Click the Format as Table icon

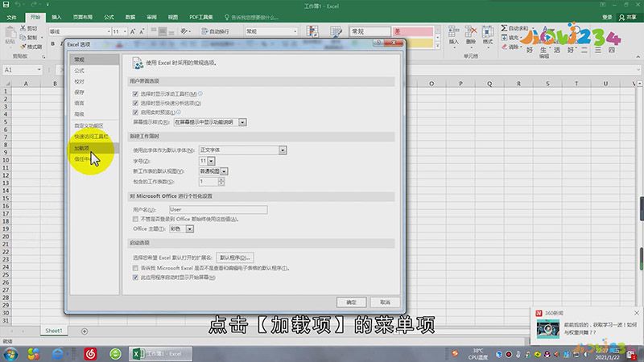tap(336, 31)
